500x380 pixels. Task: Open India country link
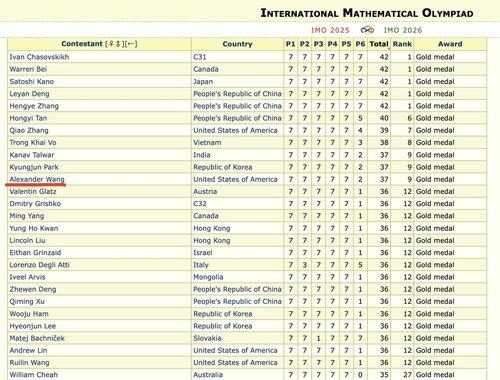pyautogui.click(x=202, y=155)
